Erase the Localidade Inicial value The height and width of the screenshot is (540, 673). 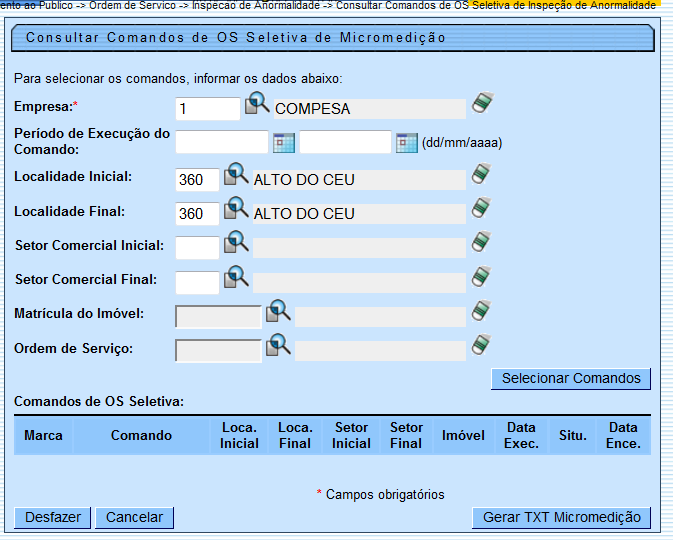tap(483, 176)
